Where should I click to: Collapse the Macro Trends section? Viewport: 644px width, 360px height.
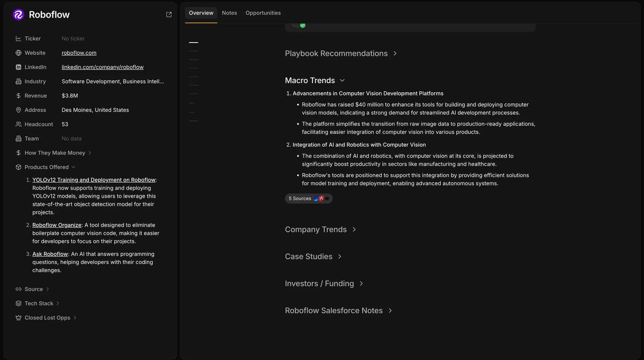(x=342, y=81)
